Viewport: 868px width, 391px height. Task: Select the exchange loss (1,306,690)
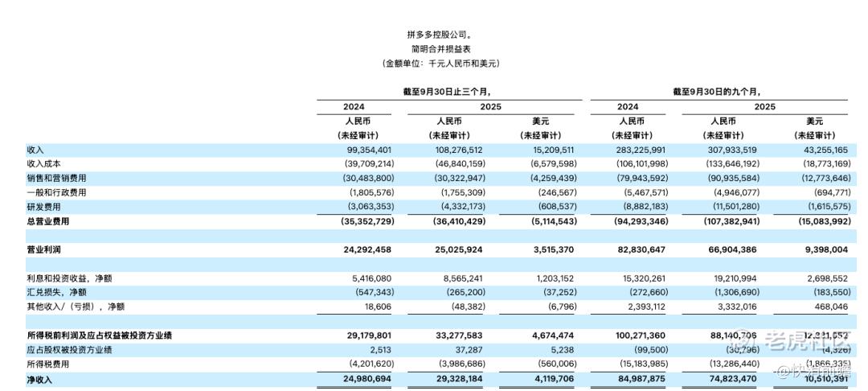click(x=739, y=292)
